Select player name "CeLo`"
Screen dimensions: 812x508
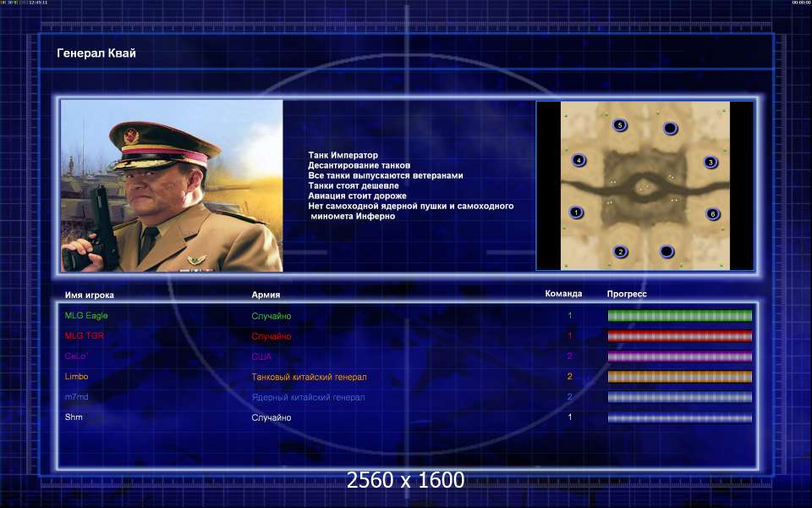[76, 356]
